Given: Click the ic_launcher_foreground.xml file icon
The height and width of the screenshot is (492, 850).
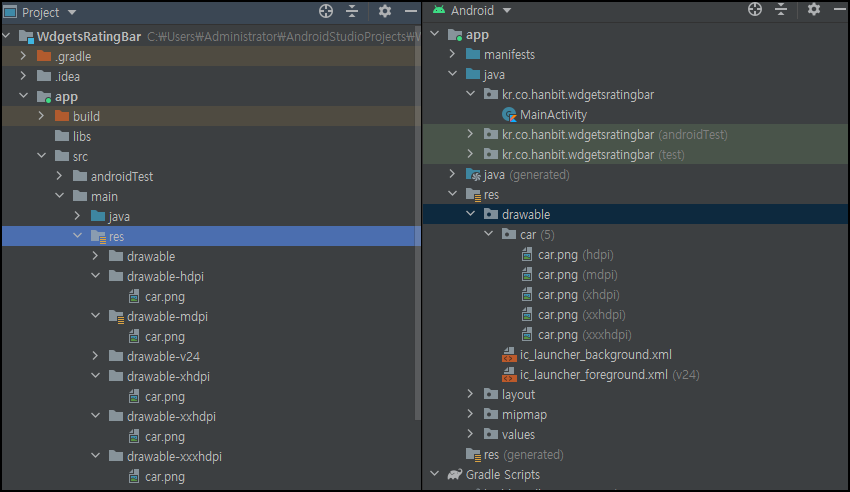Looking at the screenshot, I should point(509,375).
